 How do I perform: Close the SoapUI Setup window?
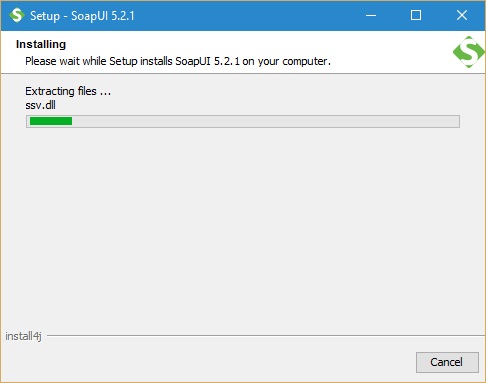point(462,15)
